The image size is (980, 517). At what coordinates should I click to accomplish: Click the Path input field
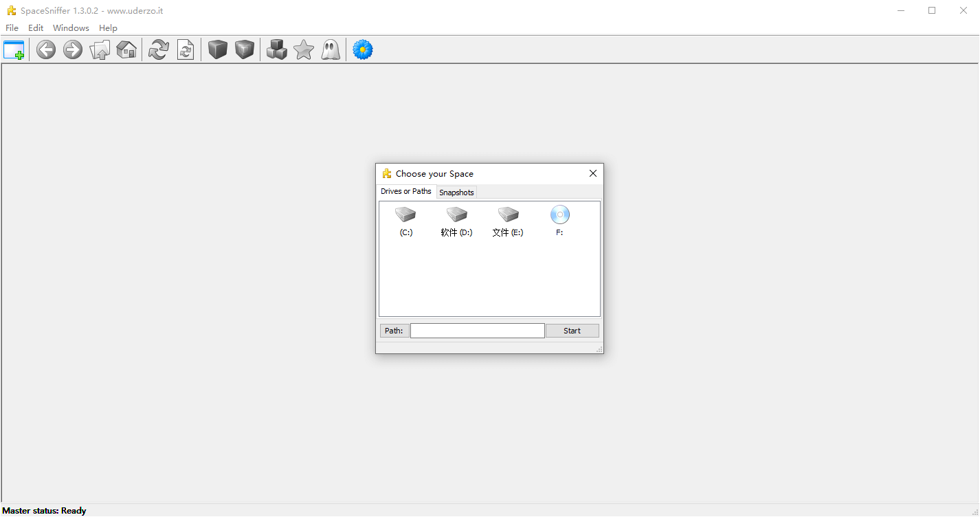click(x=477, y=331)
